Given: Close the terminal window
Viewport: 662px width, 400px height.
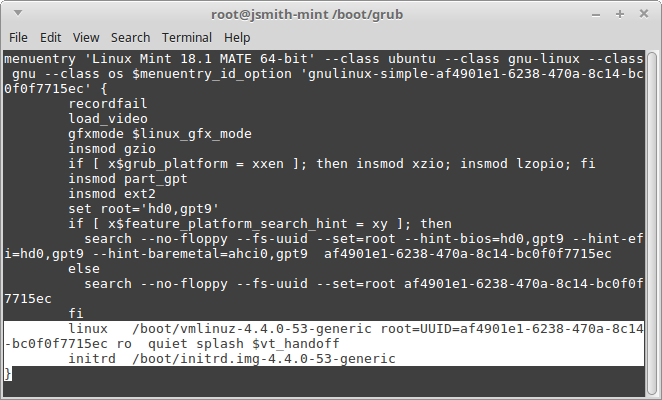Looking at the screenshot, I should click(643, 14).
